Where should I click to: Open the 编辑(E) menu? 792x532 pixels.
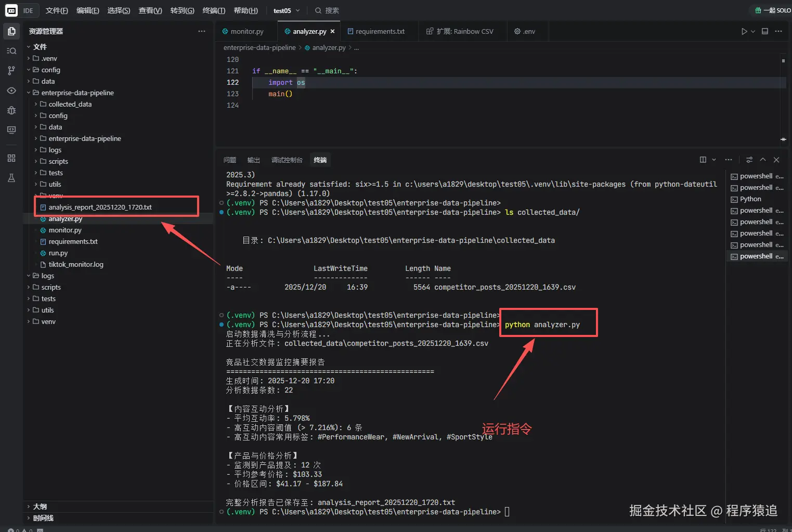[x=87, y=10]
